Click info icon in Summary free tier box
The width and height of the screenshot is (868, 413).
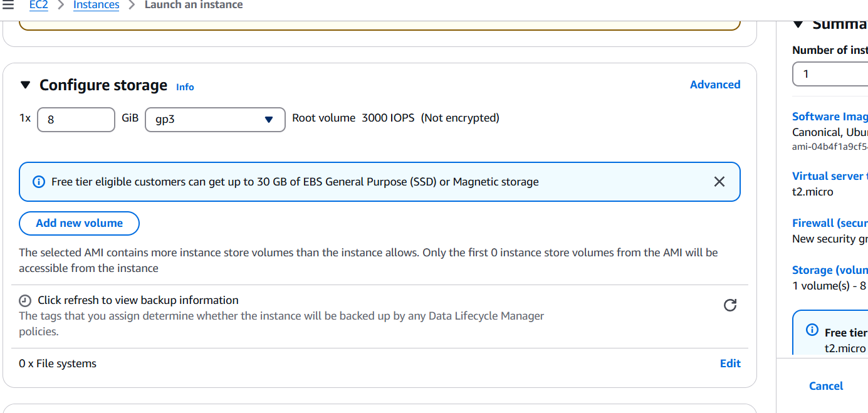812,330
